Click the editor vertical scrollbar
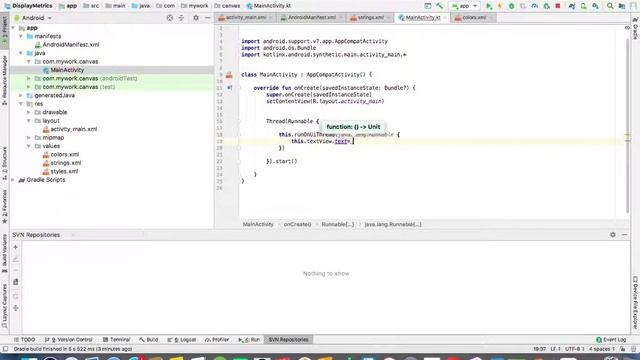 tap(627, 127)
